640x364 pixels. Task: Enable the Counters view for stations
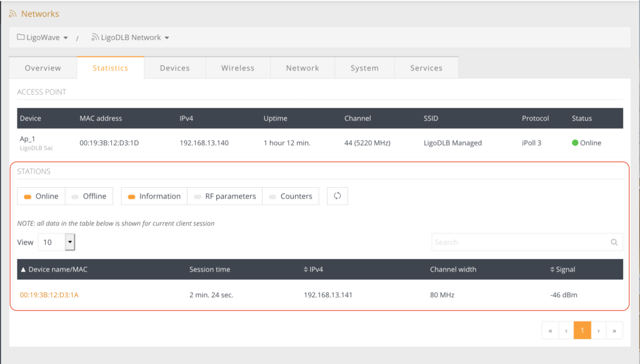pyautogui.click(x=291, y=195)
